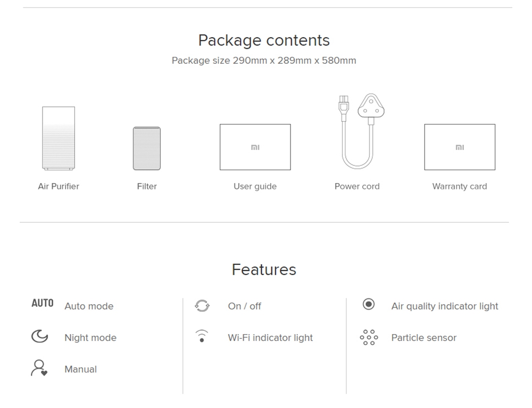Click the Warranty card image
Viewport: 532px width, 408px height.
tap(460, 147)
